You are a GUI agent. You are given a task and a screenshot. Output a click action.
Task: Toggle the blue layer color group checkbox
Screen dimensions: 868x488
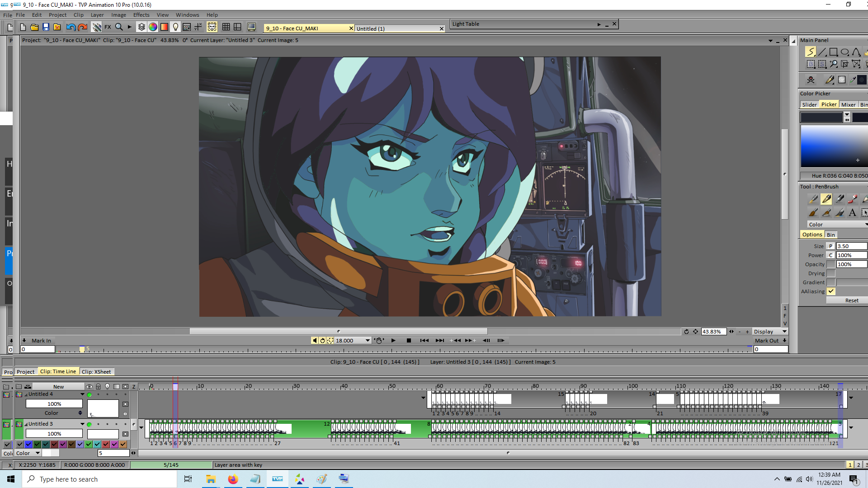28,444
